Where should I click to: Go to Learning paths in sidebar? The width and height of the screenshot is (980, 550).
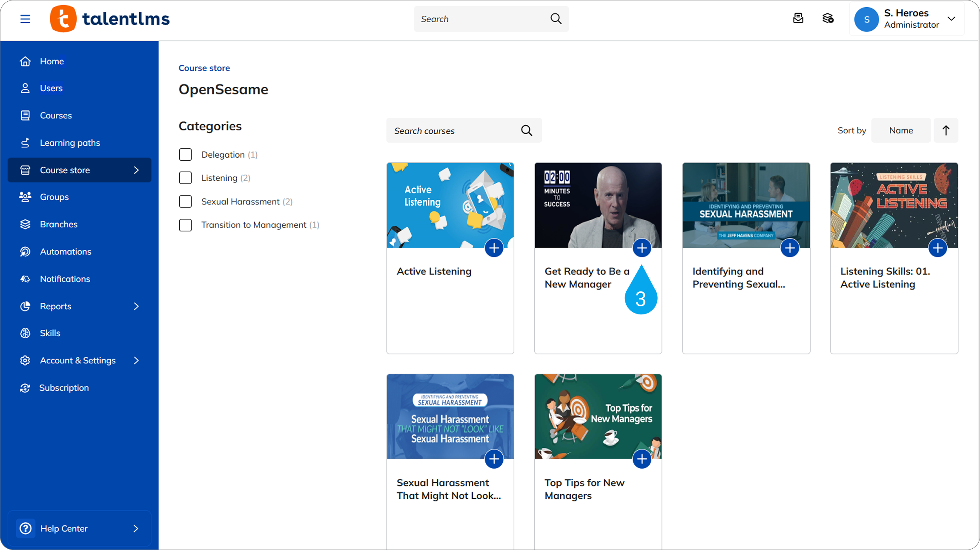click(x=70, y=143)
